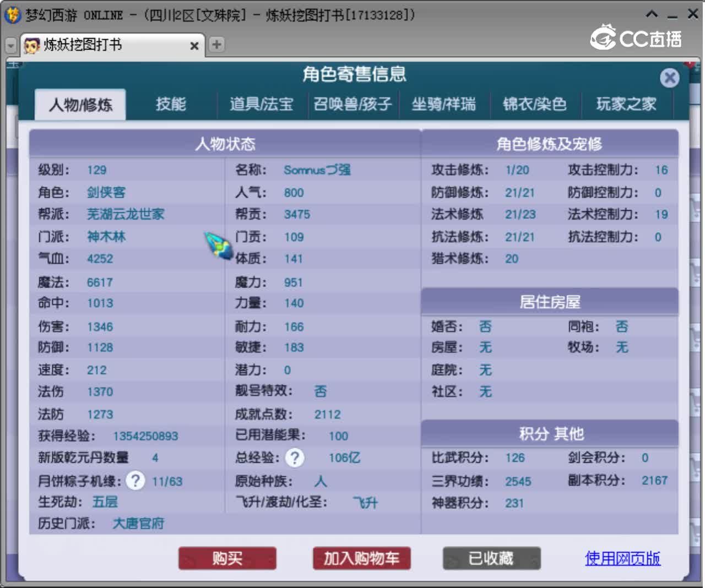Click the 角色 value 剑侠客
The width and height of the screenshot is (705, 588).
pyautogui.click(x=106, y=192)
